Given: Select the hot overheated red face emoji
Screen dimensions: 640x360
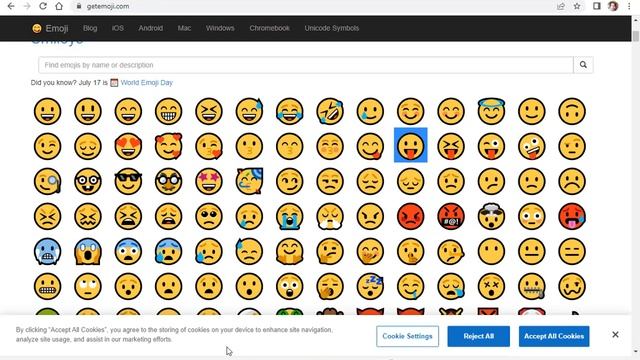Looking at the screenshot, I should [572, 216].
